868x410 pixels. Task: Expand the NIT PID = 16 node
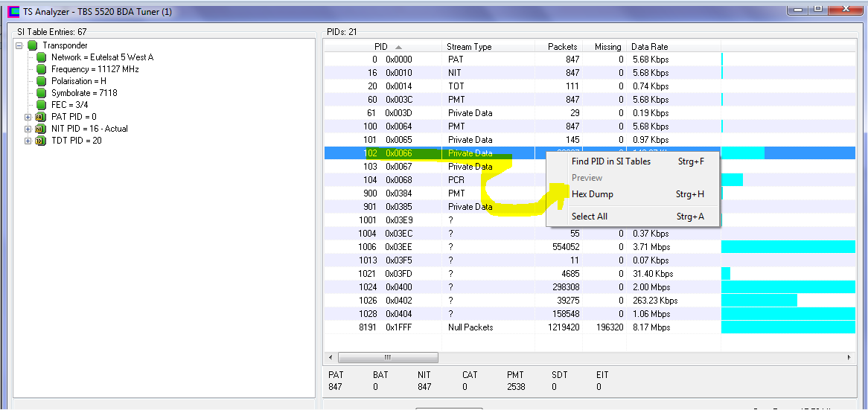coord(28,129)
